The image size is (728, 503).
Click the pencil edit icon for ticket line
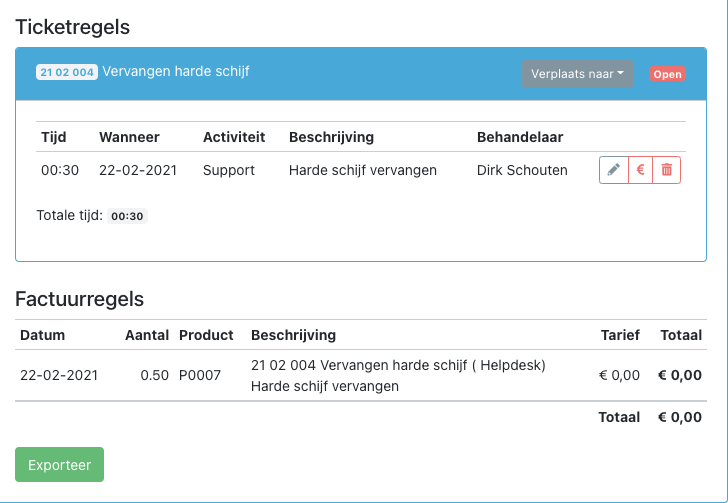tap(613, 170)
